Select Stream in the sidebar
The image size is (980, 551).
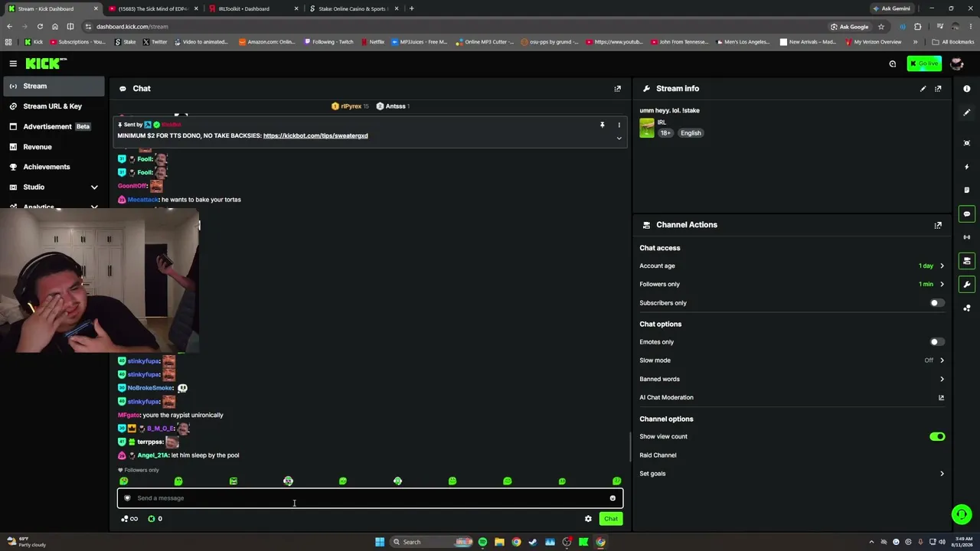click(x=54, y=86)
